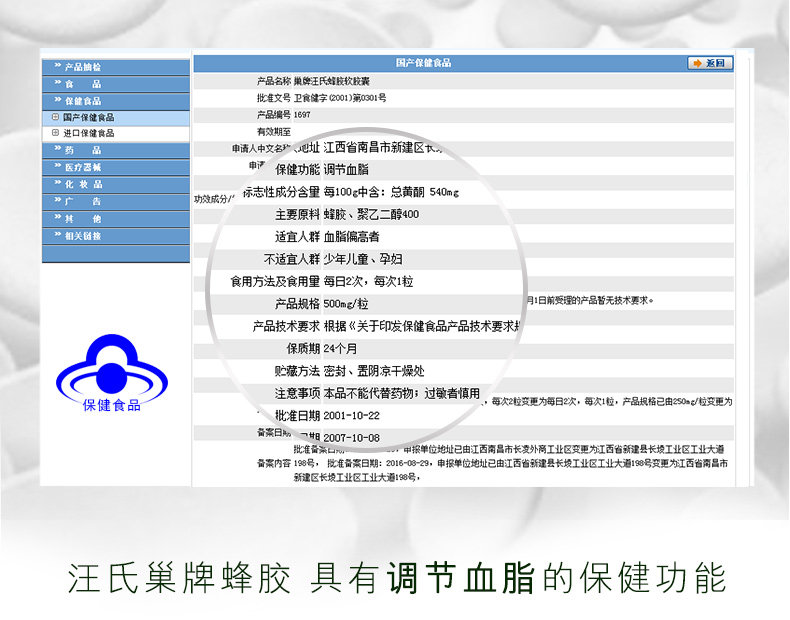Click the 国产保健食品 table header

click(423, 63)
